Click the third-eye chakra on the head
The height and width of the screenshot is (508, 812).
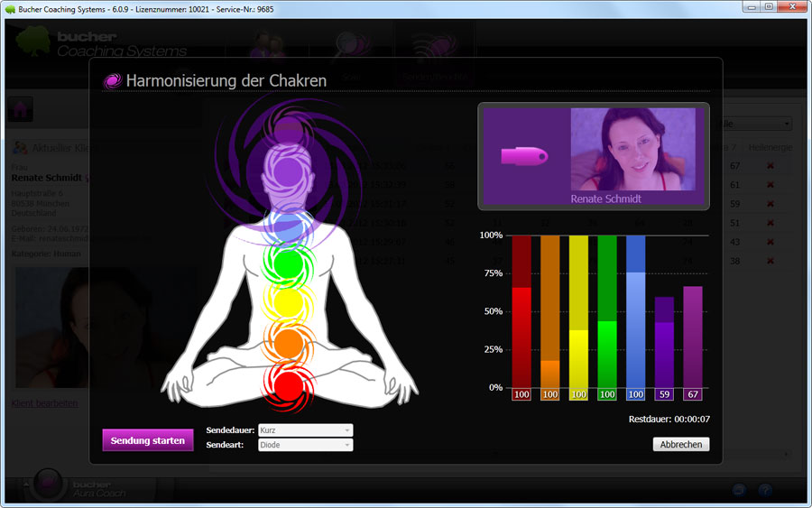288,172
